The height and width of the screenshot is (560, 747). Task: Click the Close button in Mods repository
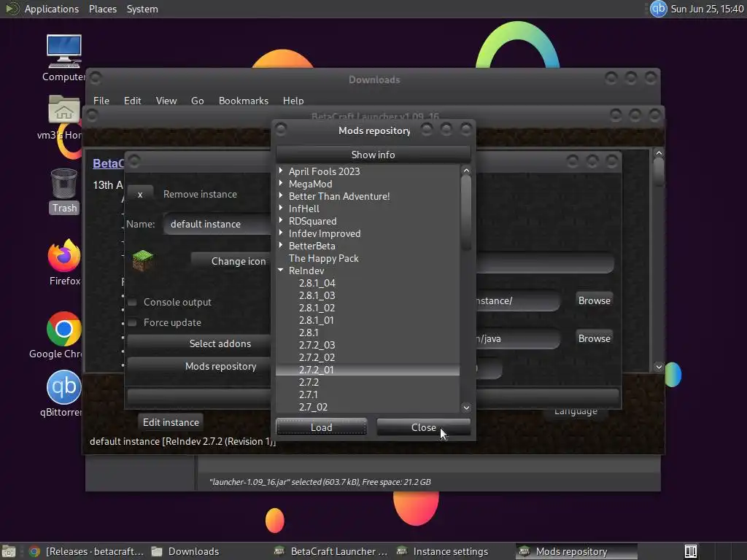pyautogui.click(x=423, y=427)
